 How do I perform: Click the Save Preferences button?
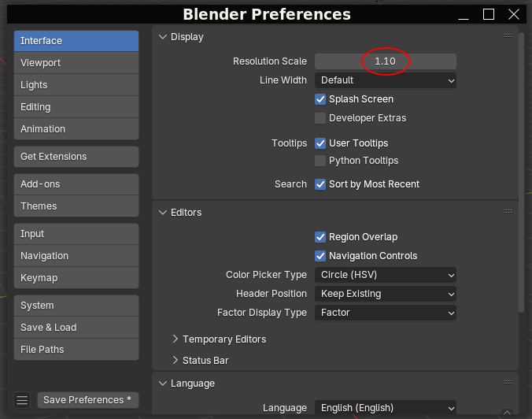coord(88,400)
